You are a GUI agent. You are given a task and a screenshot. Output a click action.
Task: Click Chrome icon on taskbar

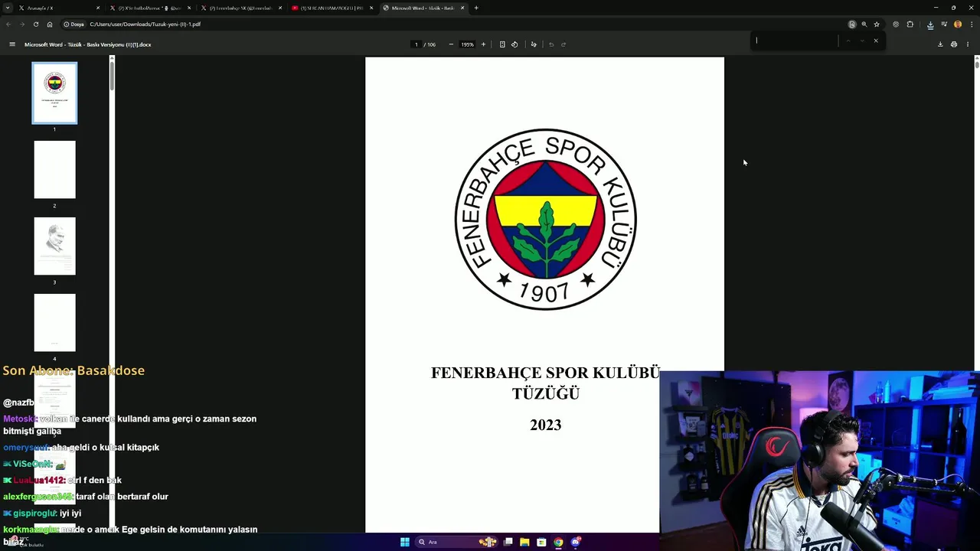(x=558, y=542)
